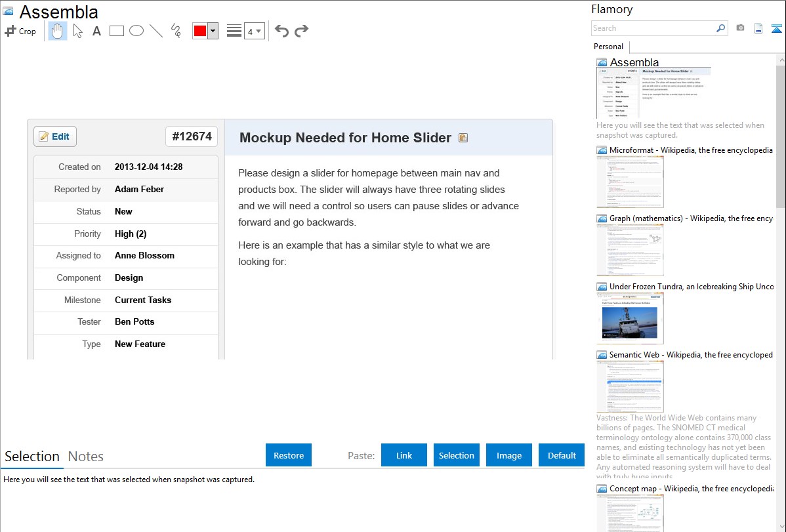
Task: Click ticket number #12674
Action: coord(192,136)
